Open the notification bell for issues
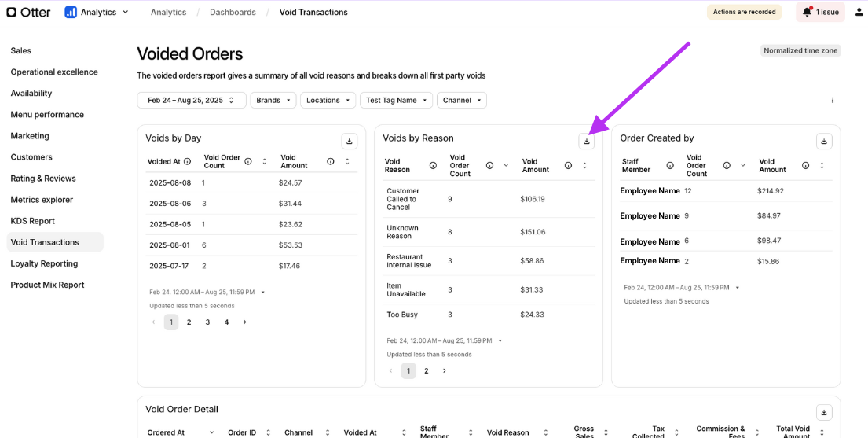The width and height of the screenshot is (868, 438). coord(807,12)
